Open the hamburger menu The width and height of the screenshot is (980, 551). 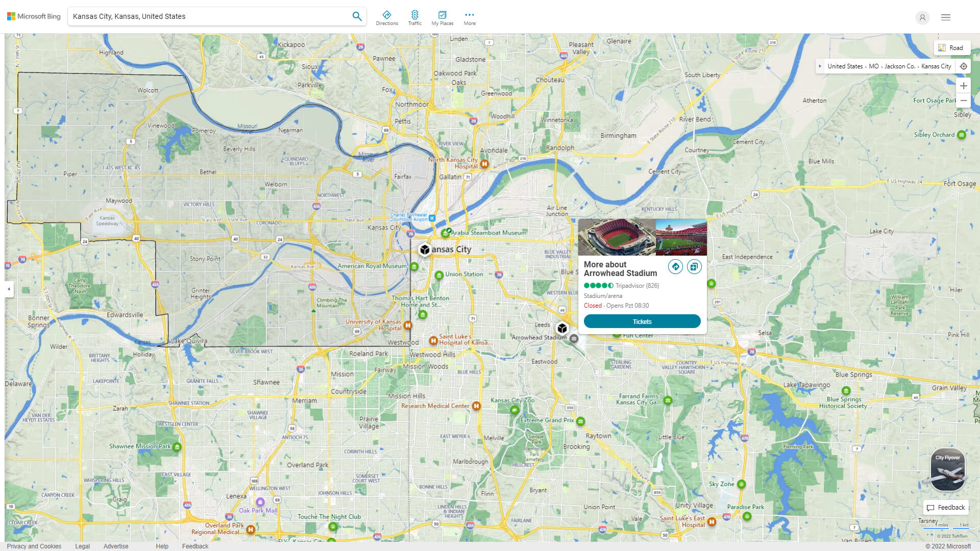946,17
